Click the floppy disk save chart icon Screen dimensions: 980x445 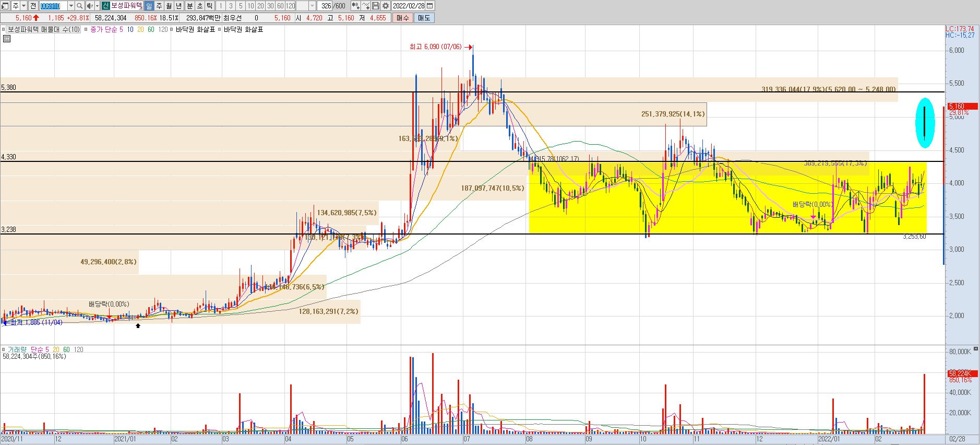click(x=376, y=6)
